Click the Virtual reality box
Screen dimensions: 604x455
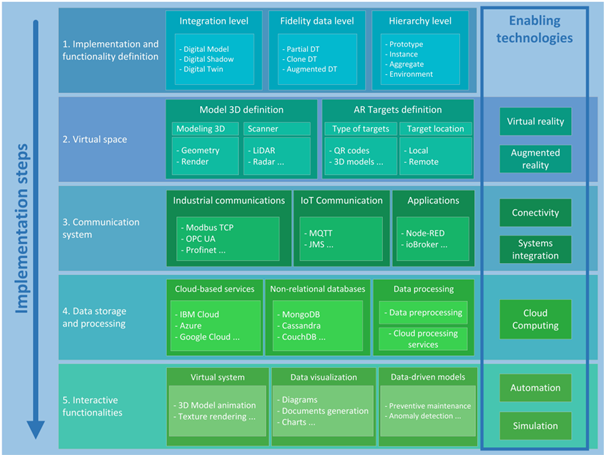click(535, 121)
